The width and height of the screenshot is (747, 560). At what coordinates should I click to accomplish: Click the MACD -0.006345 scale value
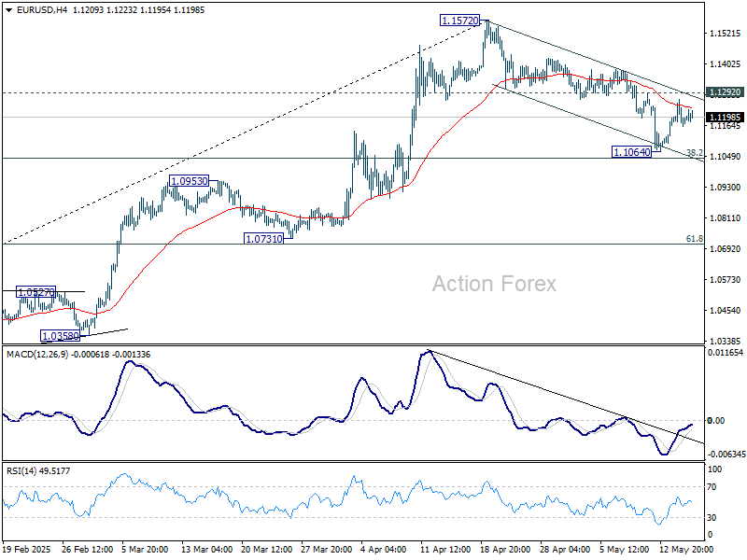[726, 455]
